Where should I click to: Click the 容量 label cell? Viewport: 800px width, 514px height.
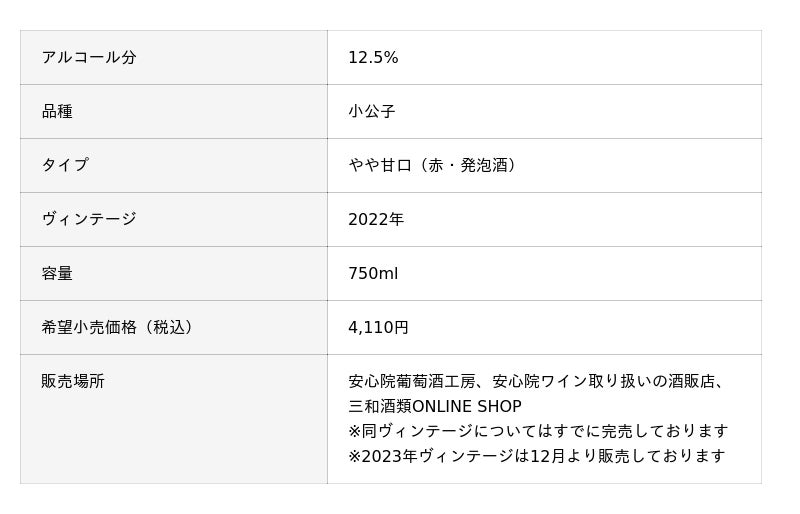(57, 274)
